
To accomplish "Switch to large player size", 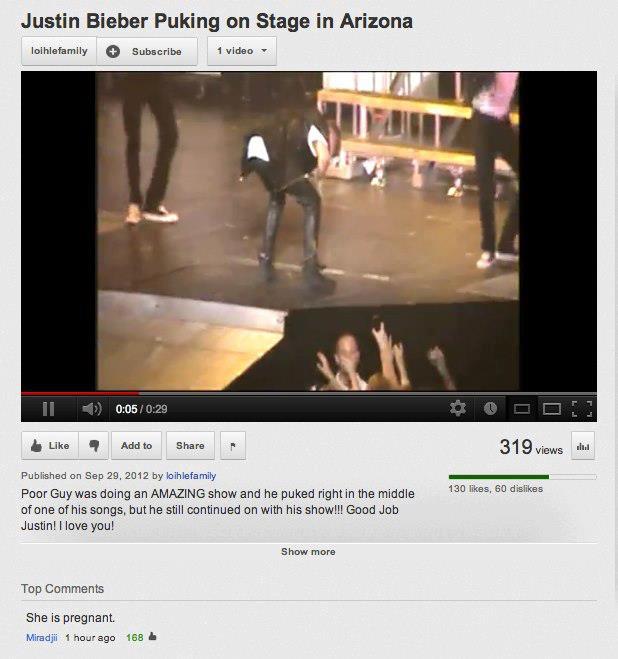I will pos(552,409).
